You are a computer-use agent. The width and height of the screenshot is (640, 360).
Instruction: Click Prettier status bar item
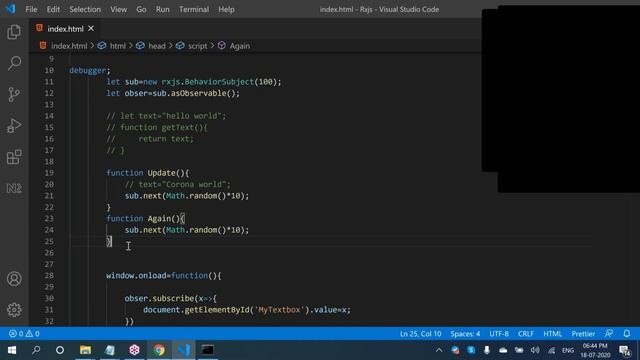(583, 333)
